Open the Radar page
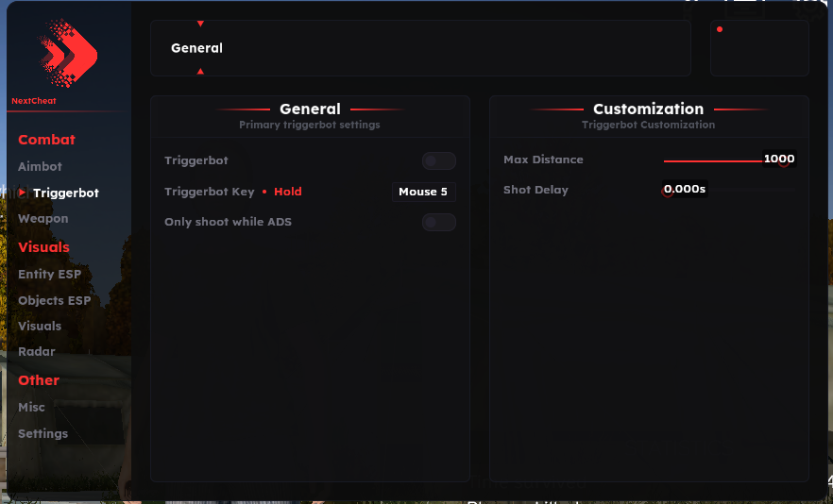Screen dimensions: 833x504 point(37,351)
